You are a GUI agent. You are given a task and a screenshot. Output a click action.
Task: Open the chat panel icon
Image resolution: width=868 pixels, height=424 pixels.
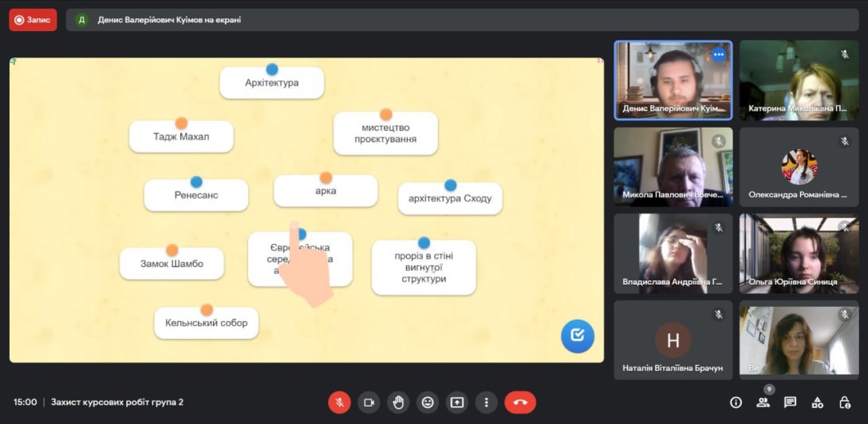790,402
